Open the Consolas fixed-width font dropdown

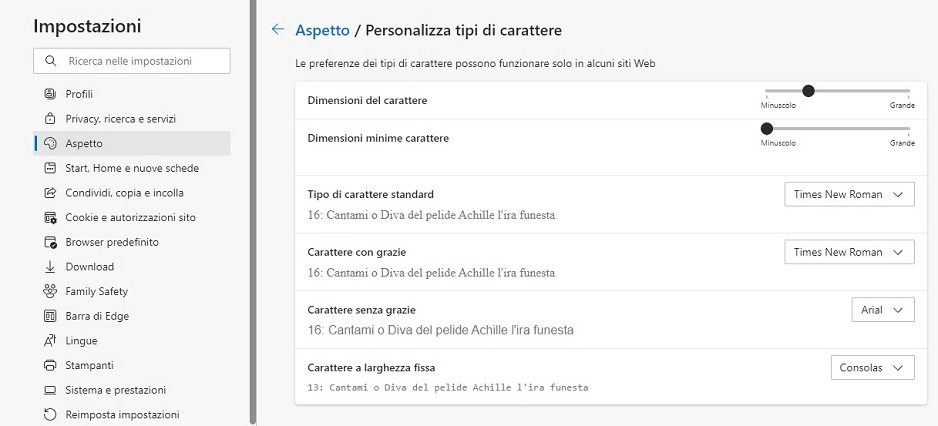872,367
